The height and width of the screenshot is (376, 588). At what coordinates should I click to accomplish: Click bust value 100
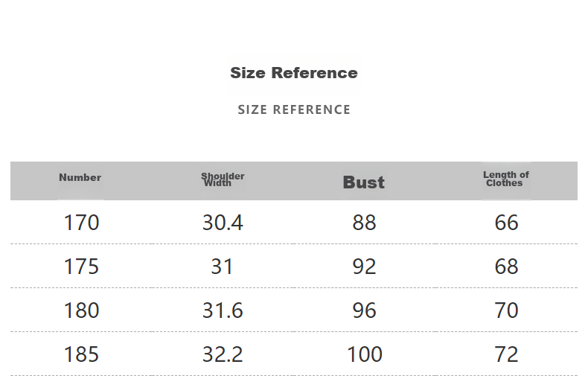point(365,354)
